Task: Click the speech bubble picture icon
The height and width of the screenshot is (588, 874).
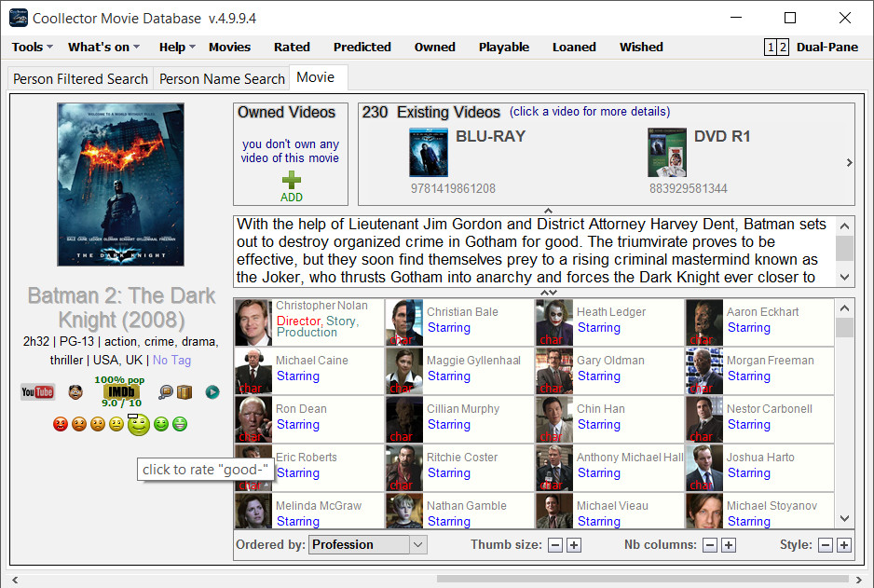Action: 166,392
